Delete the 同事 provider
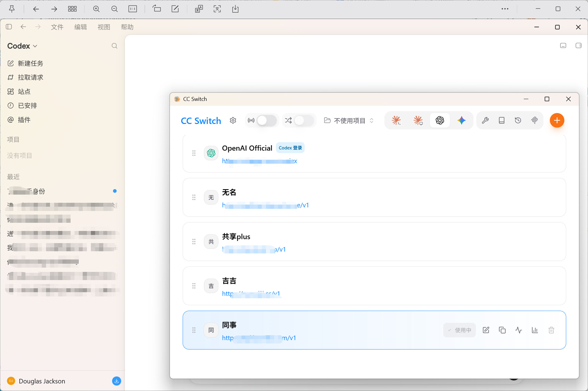 pos(551,330)
